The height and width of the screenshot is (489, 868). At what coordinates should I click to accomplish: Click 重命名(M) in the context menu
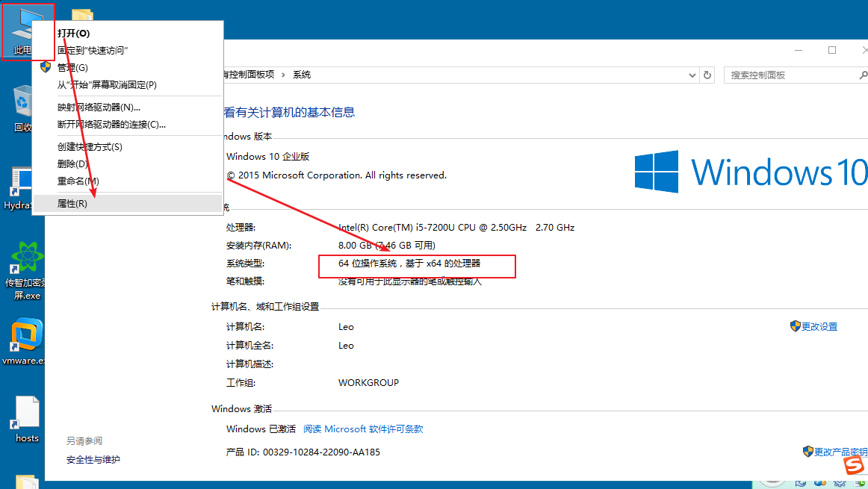click(x=78, y=181)
